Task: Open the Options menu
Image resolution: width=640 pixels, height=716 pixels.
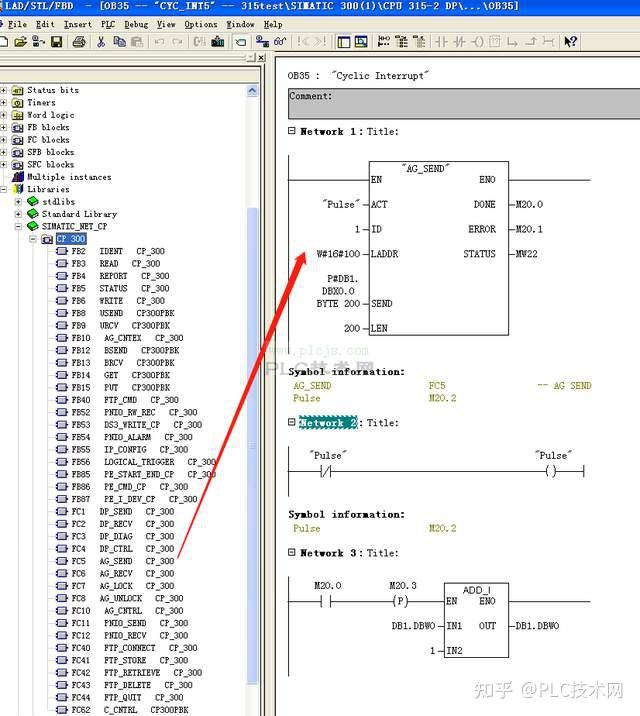Action: tap(201, 24)
